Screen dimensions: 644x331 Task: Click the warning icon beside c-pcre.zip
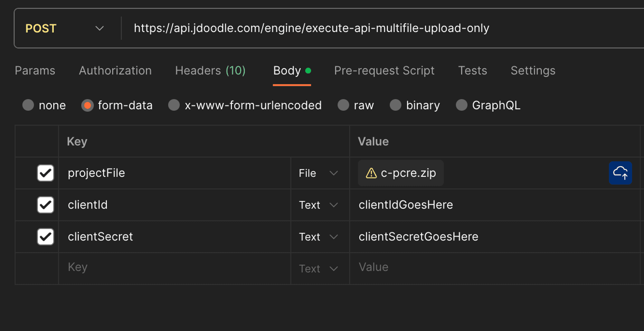[x=371, y=173]
